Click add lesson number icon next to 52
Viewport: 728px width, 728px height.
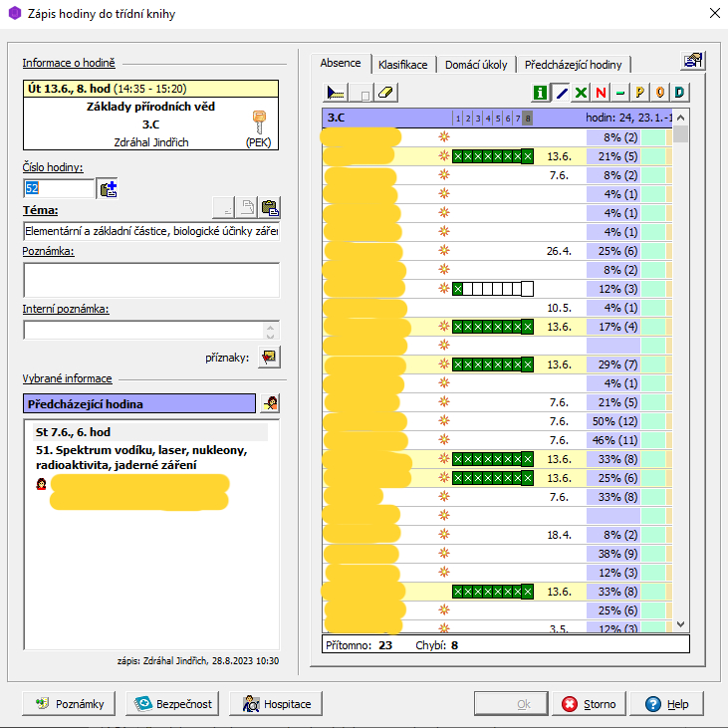tap(109, 188)
